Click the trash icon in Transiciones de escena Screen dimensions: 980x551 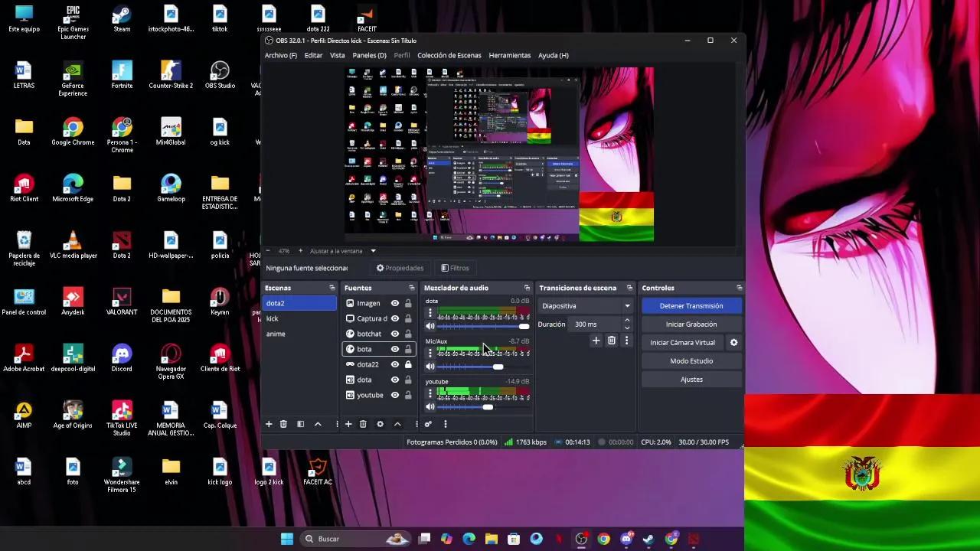coord(610,341)
